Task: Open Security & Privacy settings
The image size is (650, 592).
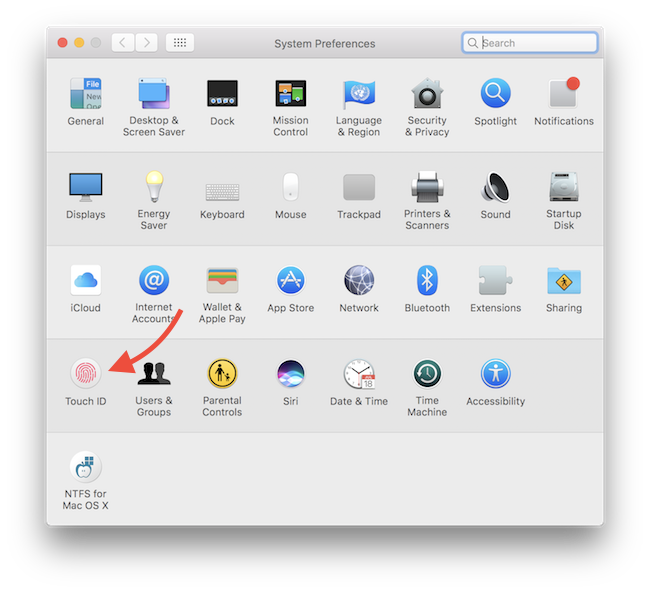Action: 427,94
